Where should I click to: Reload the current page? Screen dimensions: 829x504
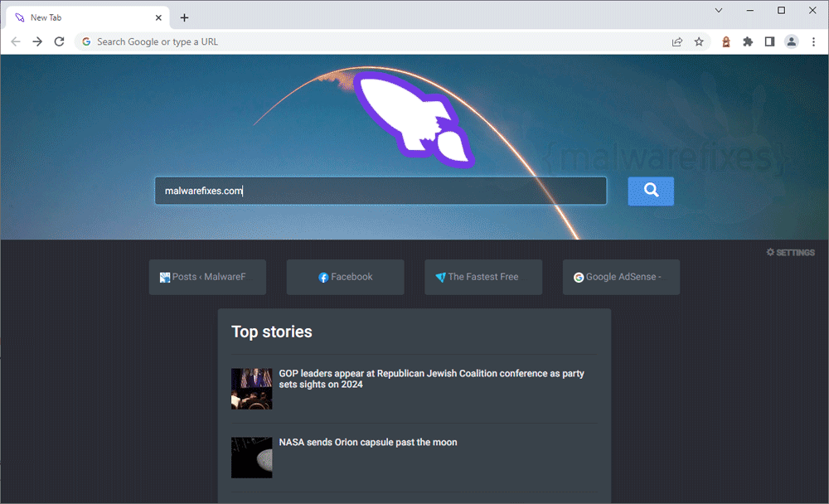[x=59, y=41]
